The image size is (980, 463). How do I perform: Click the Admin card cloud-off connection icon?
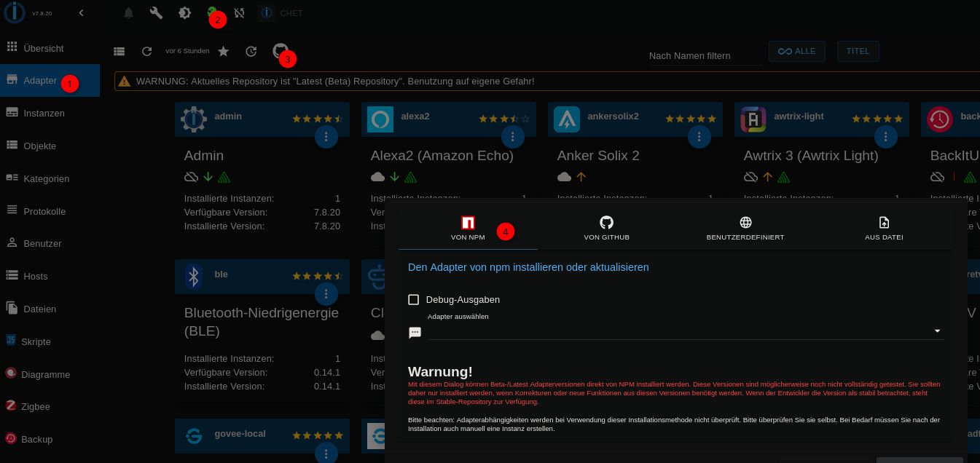click(x=192, y=177)
